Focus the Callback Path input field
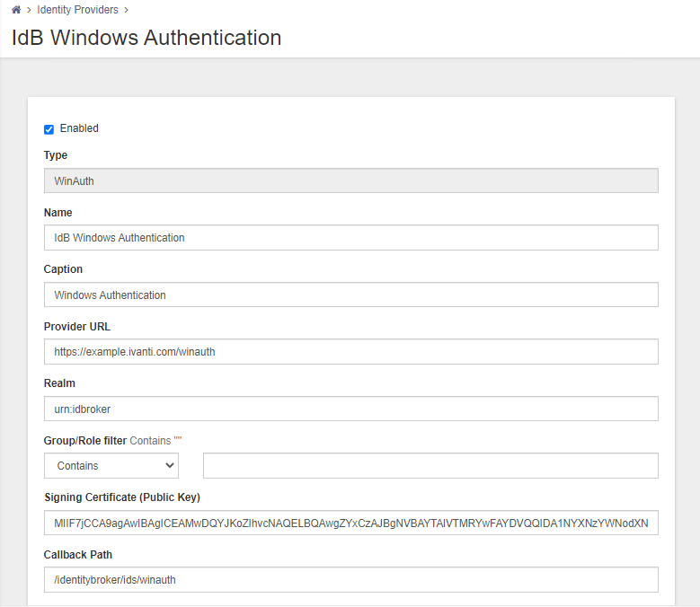The image size is (700, 607). point(350,580)
